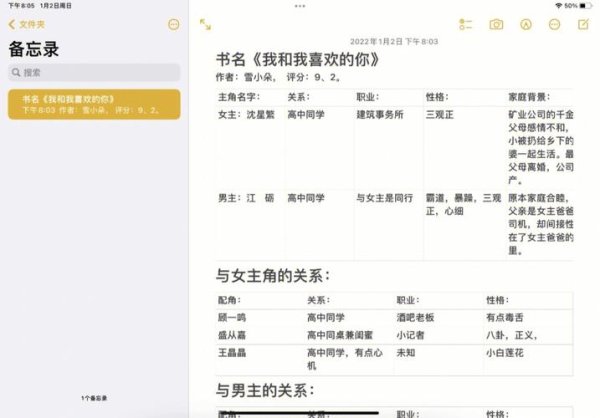Tap the cell 盛从嘉

[x=232, y=335]
